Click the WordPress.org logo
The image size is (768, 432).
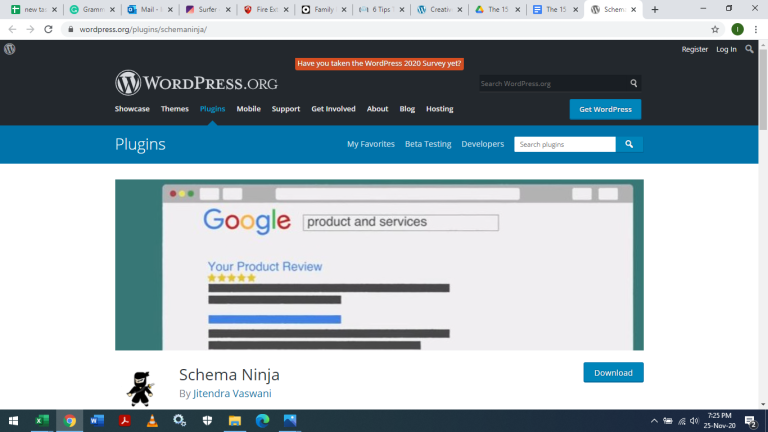(x=196, y=83)
